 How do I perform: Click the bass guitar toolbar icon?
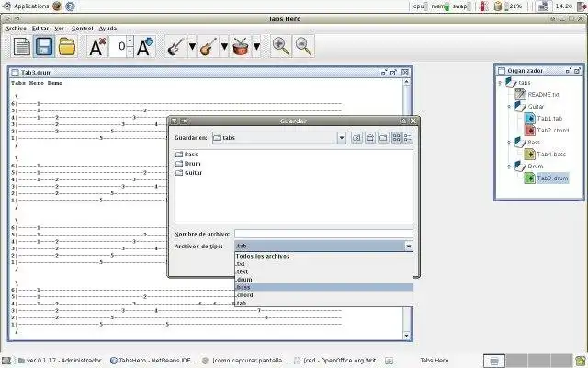tap(209, 47)
